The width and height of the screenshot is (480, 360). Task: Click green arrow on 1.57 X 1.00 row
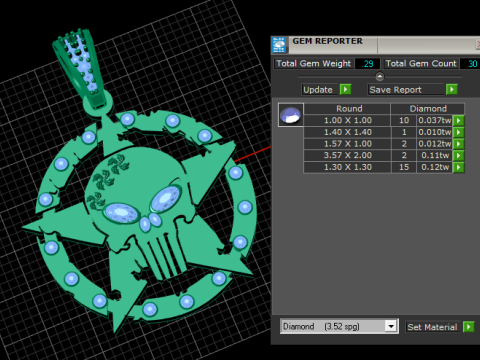459,144
